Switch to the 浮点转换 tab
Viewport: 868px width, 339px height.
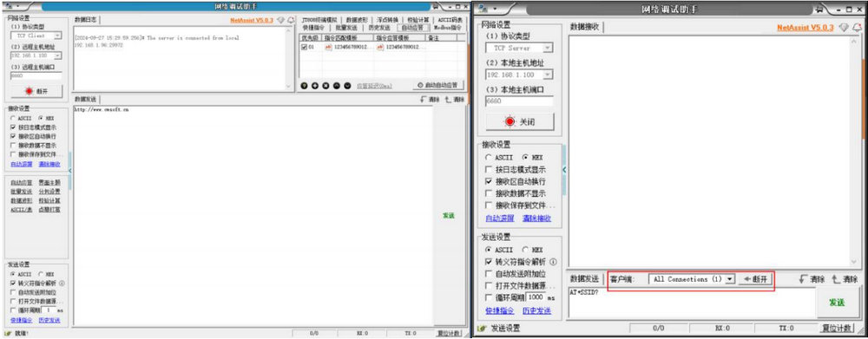pos(388,20)
